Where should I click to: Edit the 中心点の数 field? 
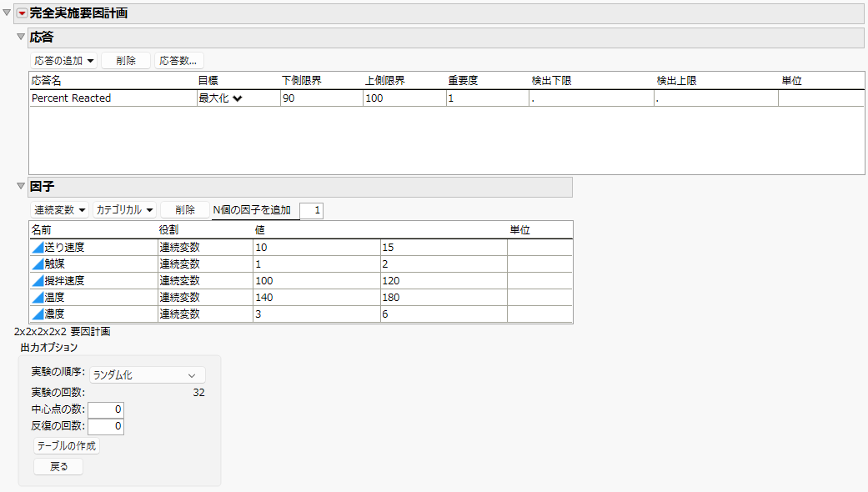(x=106, y=409)
